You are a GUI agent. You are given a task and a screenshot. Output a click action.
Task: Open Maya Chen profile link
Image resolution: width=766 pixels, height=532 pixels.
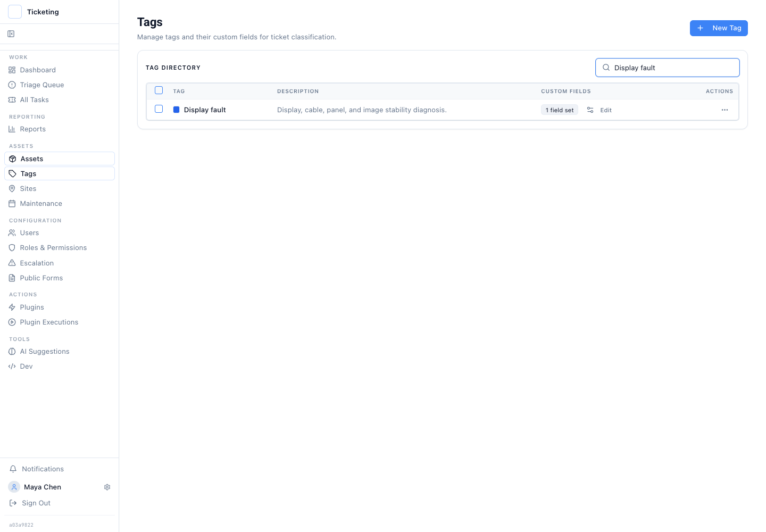tap(43, 487)
